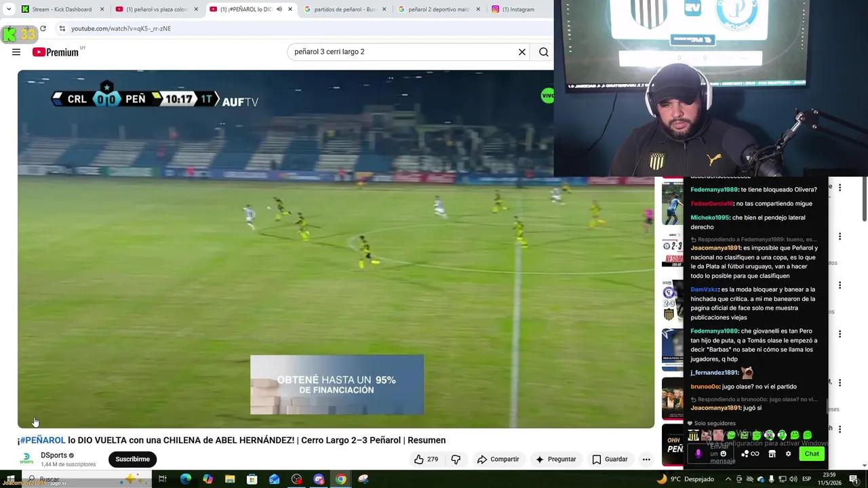Open the Preguntar ask button

pos(555,459)
